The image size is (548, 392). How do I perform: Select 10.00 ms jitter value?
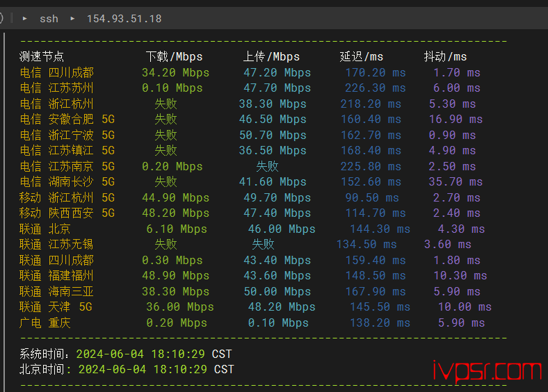[465, 307]
